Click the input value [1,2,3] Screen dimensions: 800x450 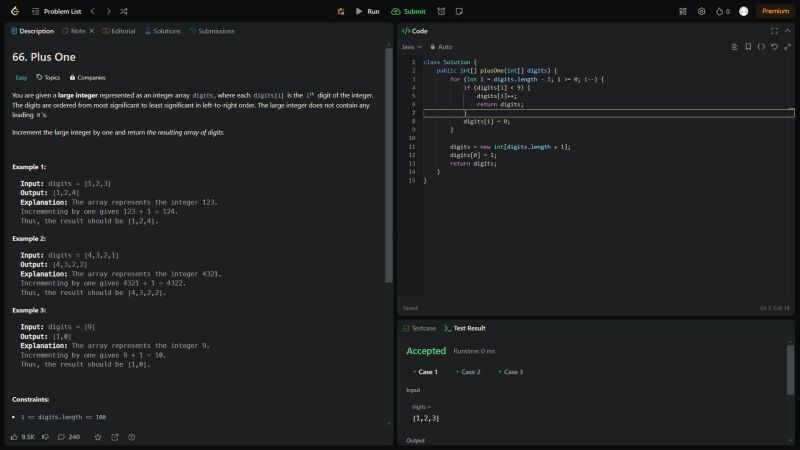pos(426,418)
